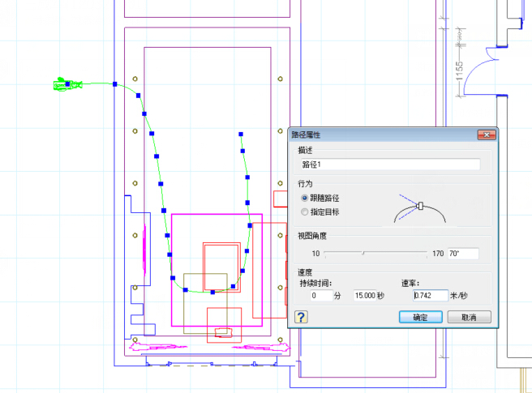Open help via the question mark icon
The height and width of the screenshot is (393, 532).
tap(301, 317)
